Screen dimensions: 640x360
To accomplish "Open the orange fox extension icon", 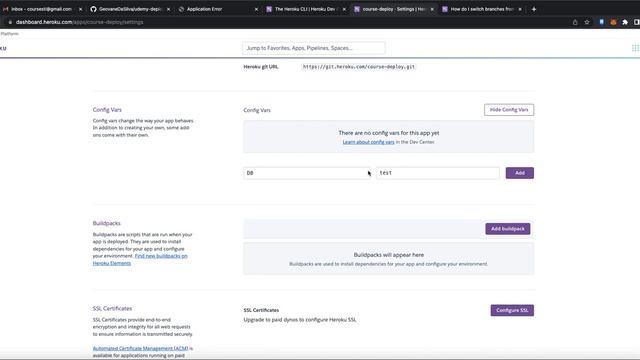I will [613, 22].
